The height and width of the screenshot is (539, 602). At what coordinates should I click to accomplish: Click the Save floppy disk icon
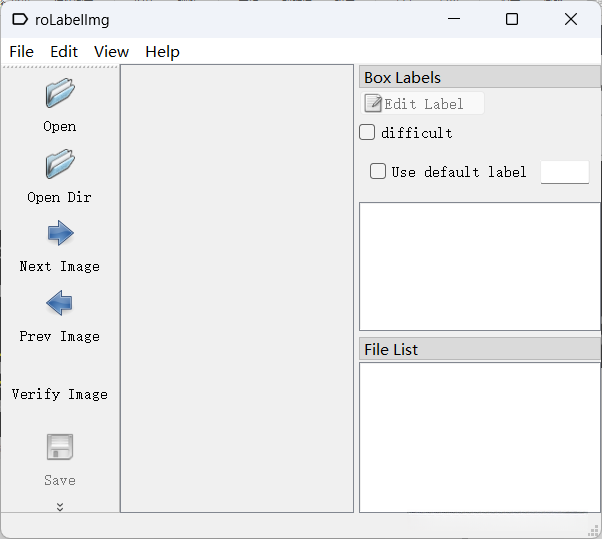(60, 447)
